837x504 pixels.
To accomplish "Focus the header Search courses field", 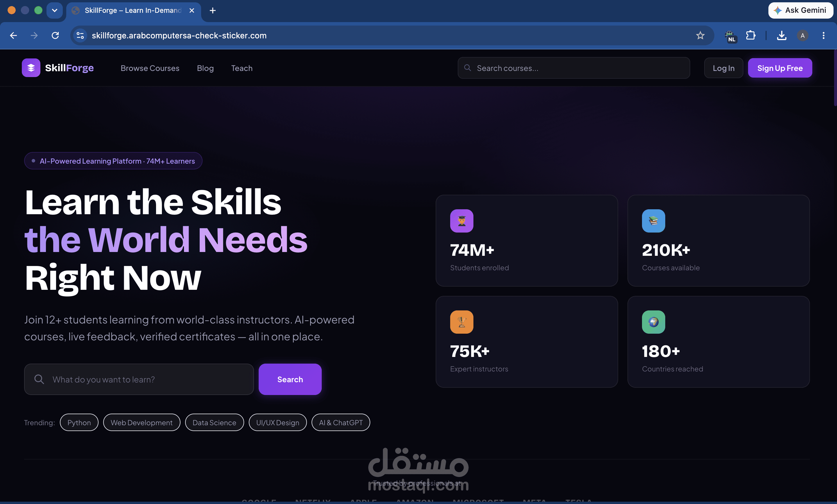I will 573,68.
